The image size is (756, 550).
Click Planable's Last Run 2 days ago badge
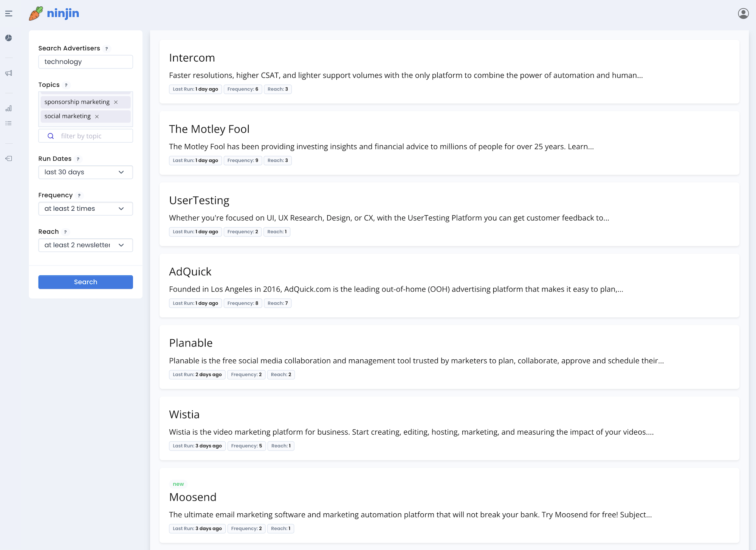coord(197,374)
